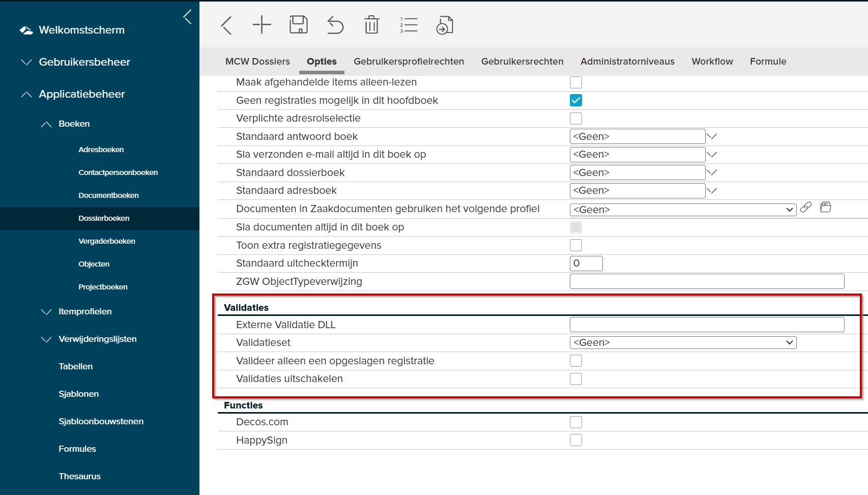Image resolution: width=868 pixels, height=495 pixels.
Task: Open the Gebruikersrechten tab
Action: tap(522, 62)
